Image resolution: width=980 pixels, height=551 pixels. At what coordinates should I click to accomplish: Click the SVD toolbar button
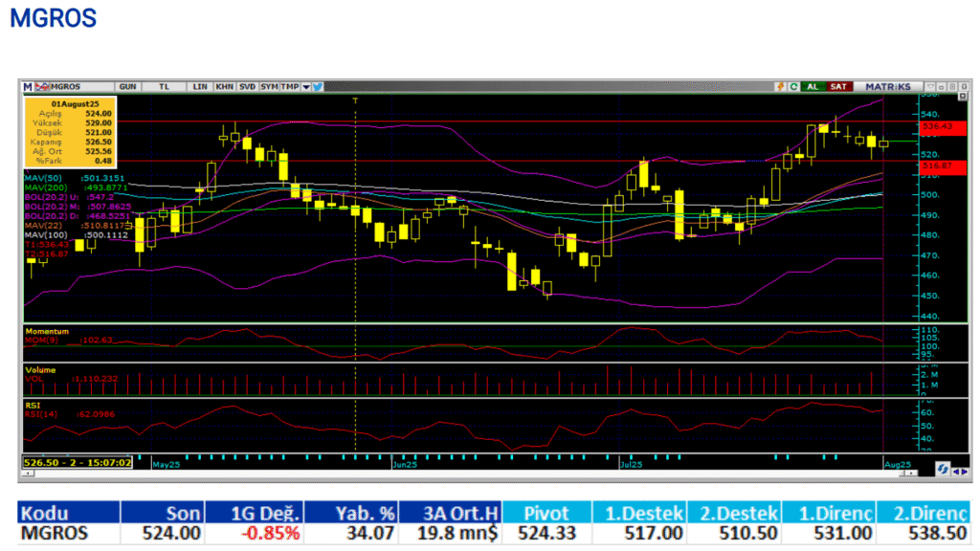click(248, 87)
